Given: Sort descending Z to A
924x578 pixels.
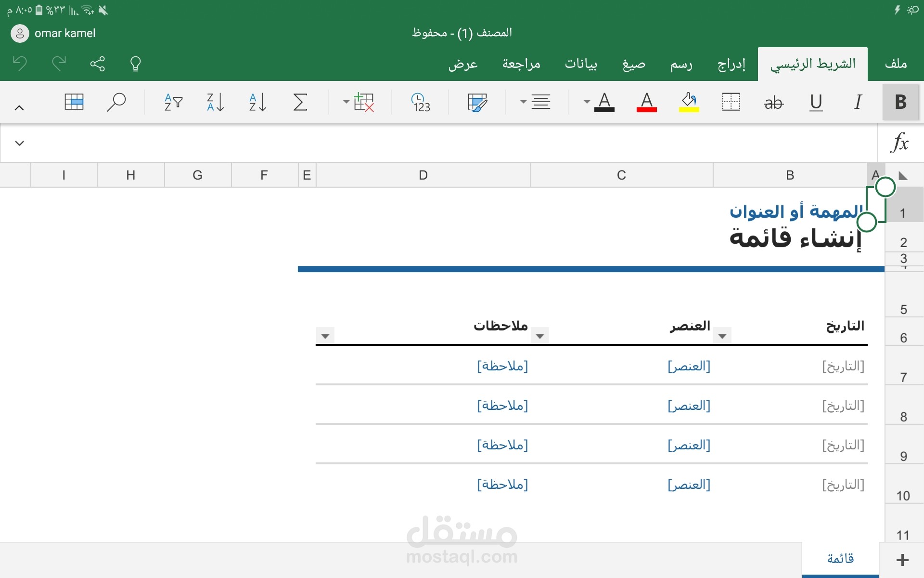Looking at the screenshot, I should click(x=215, y=102).
